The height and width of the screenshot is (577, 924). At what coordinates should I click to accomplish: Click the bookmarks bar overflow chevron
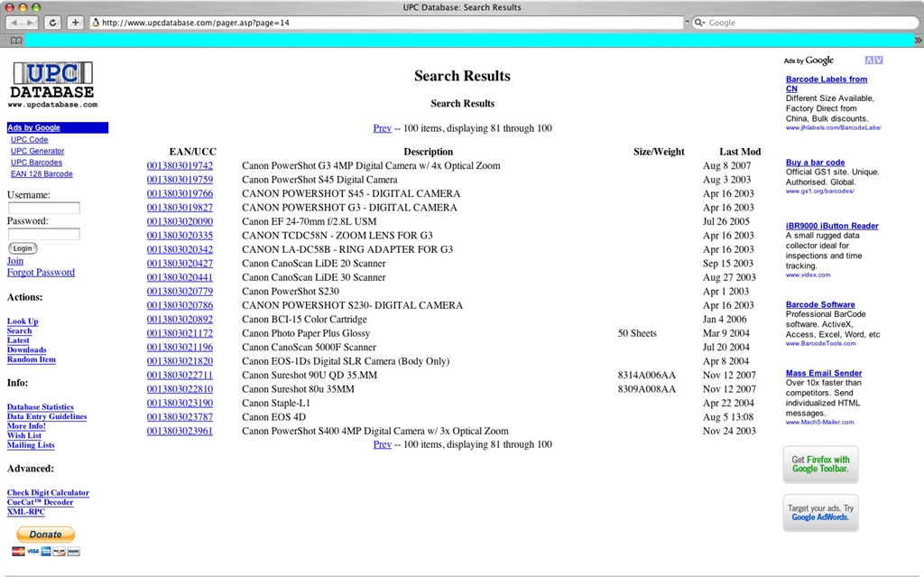coord(918,40)
